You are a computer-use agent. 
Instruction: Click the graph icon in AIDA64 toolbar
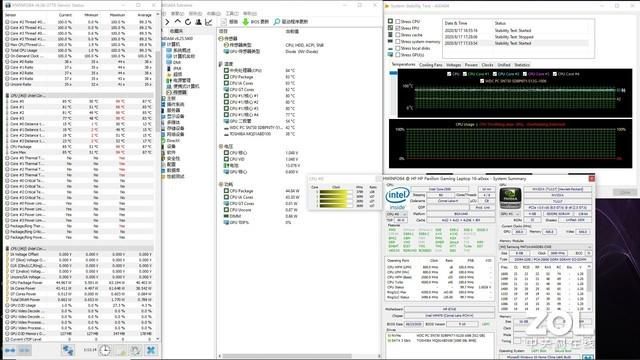(209, 22)
